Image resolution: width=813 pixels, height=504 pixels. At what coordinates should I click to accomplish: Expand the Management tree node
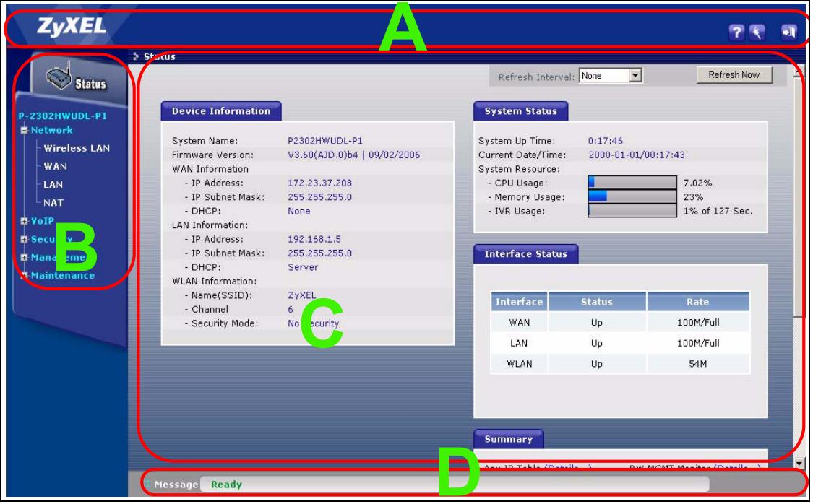pyautogui.click(x=24, y=258)
